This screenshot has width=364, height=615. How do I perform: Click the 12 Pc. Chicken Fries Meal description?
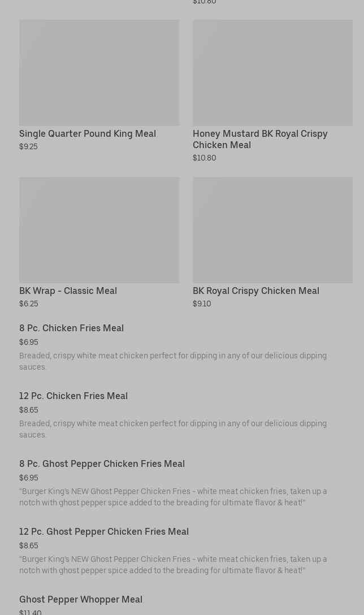point(173,429)
